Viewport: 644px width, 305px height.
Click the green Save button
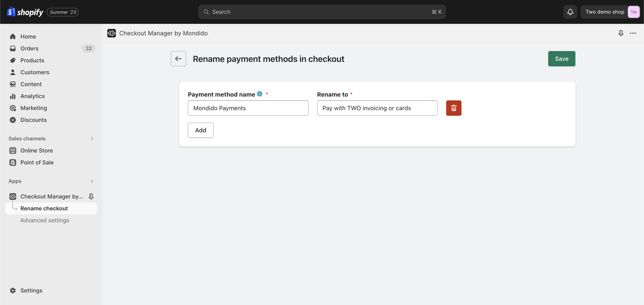click(x=562, y=59)
